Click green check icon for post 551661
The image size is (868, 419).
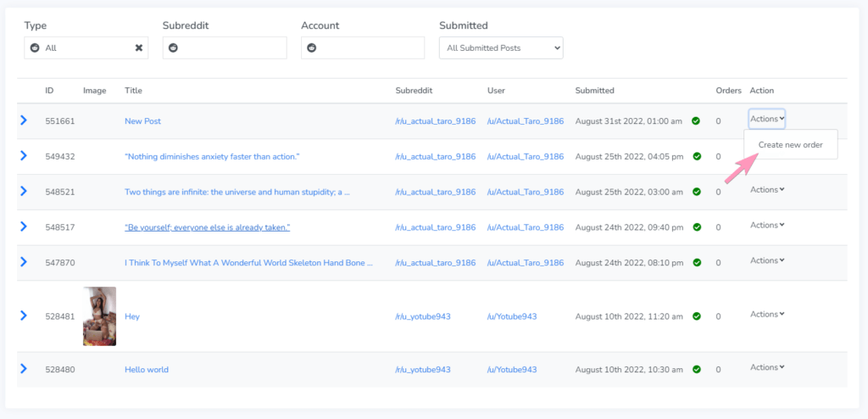click(x=696, y=121)
